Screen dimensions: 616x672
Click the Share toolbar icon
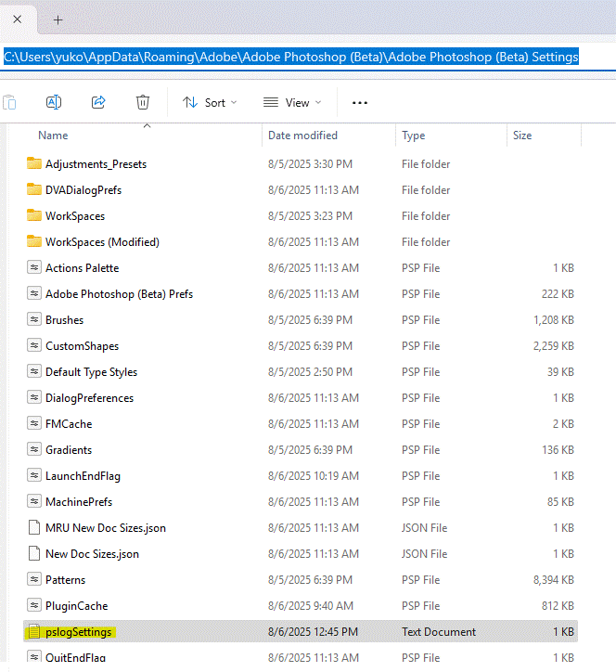[98, 102]
